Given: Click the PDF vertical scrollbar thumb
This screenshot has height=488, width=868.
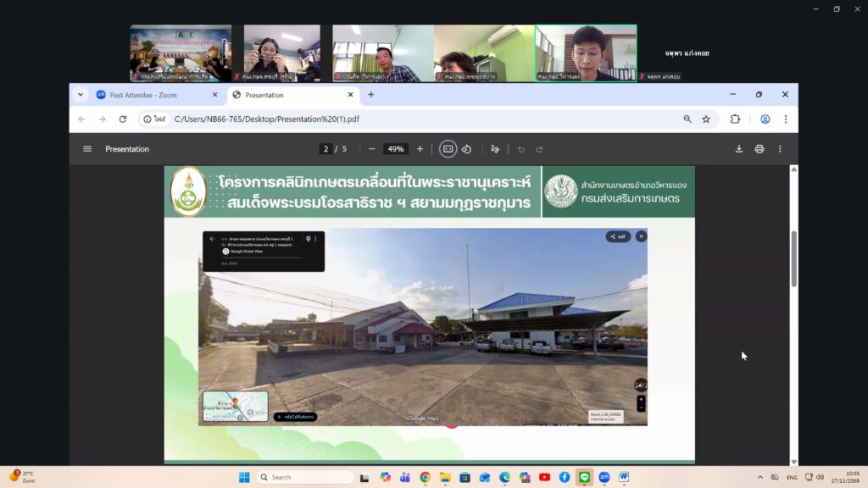Looking at the screenshot, I should pyautogui.click(x=794, y=258).
